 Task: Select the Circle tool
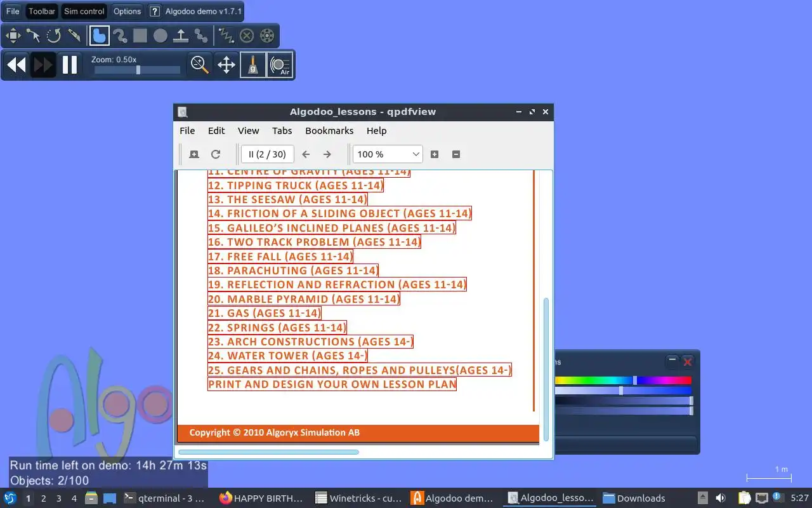click(160, 36)
